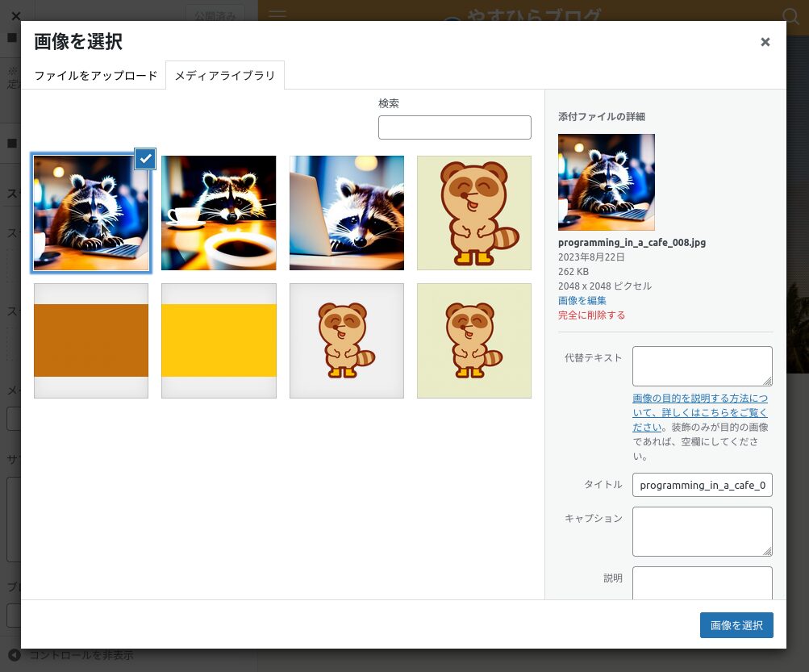This screenshot has width=809, height=672.
Task: Open the メディアライブラリ tab
Action: click(225, 75)
